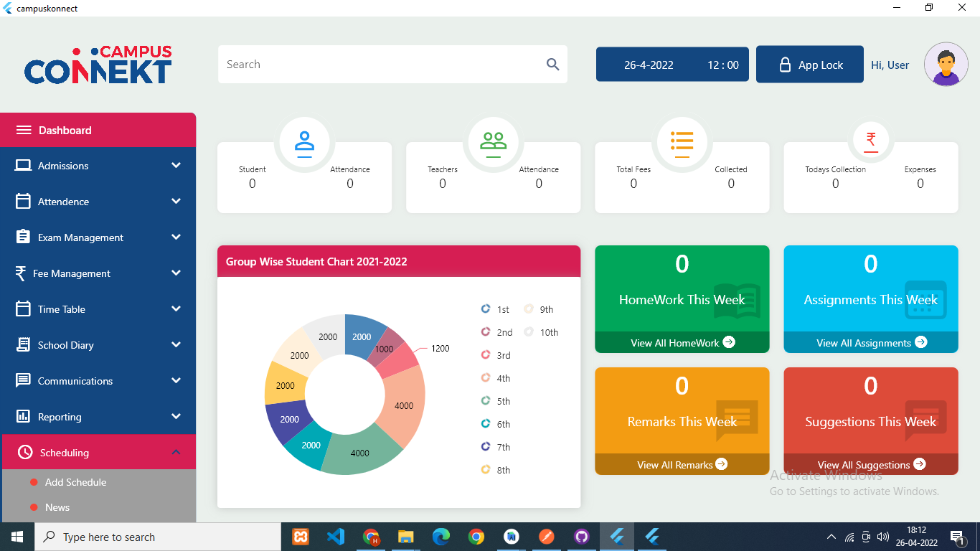Click into the Search input field
Screen dimensions: 980x551
pos(380,65)
